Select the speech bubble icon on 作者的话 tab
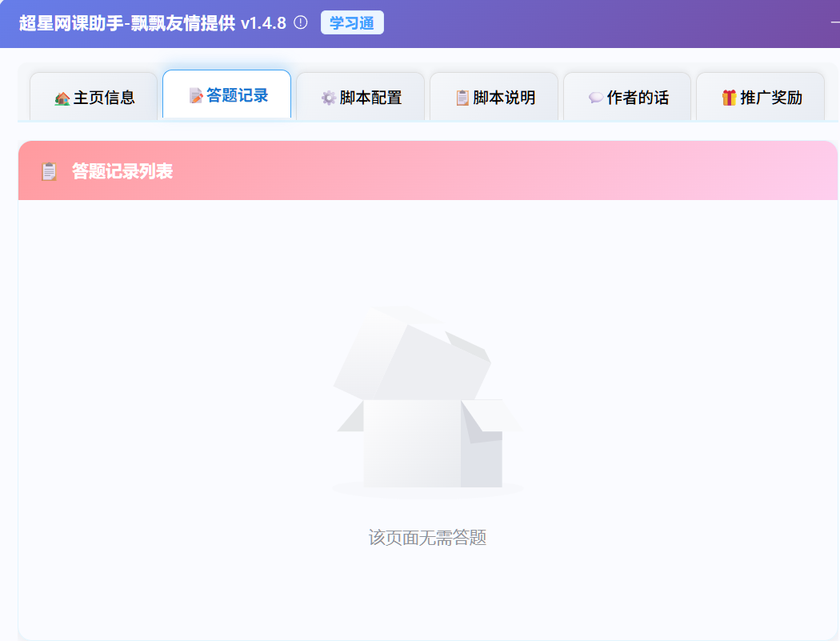 [594, 96]
